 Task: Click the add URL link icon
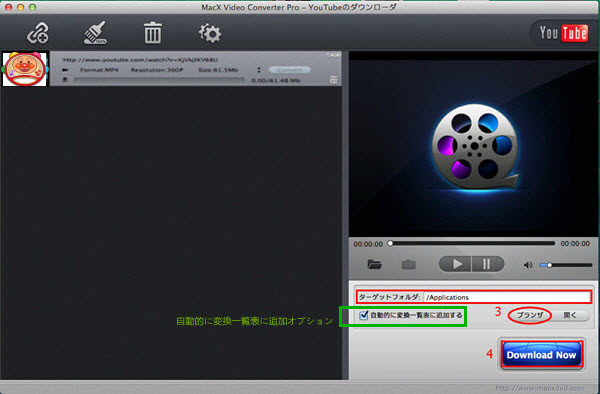tap(38, 33)
